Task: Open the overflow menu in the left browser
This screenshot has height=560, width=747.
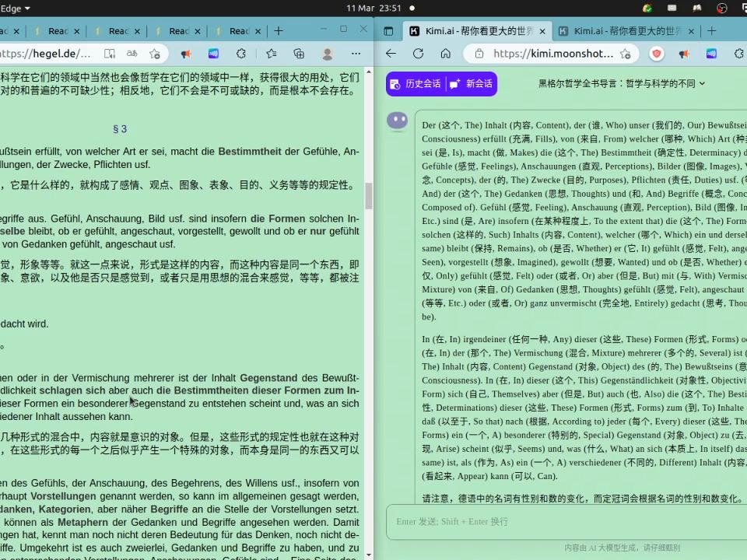Action: pyautogui.click(x=356, y=54)
